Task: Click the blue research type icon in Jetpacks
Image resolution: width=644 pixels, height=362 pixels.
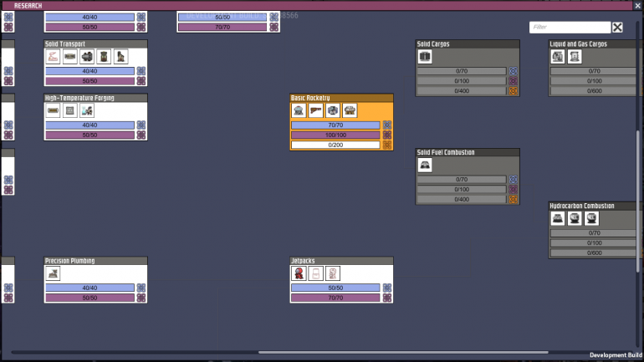Action: (387, 288)
